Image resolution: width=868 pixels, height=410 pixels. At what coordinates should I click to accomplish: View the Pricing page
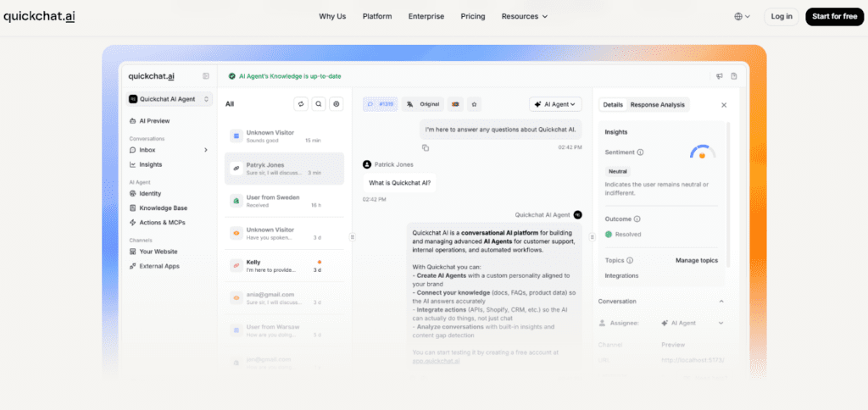click(x=473, y=16)
